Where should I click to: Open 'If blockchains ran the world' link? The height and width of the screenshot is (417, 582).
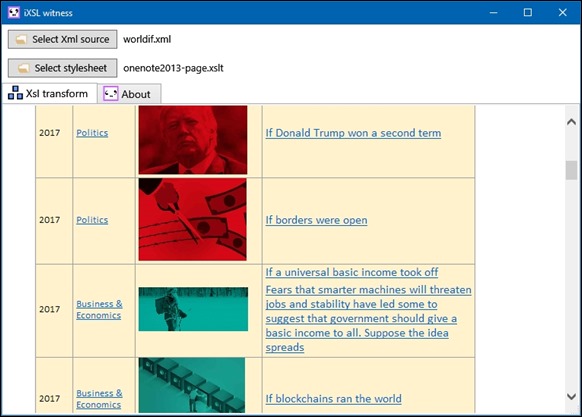[x=333, y=399]
